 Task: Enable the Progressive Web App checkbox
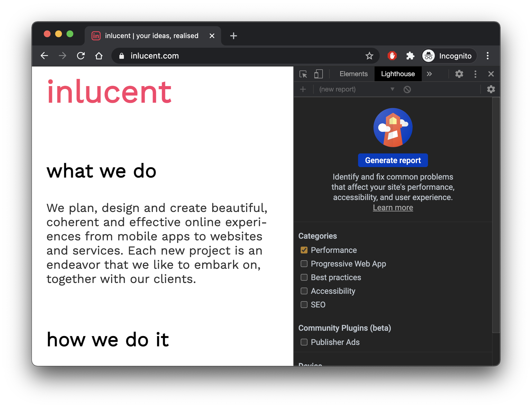click(x=304, y=264)
